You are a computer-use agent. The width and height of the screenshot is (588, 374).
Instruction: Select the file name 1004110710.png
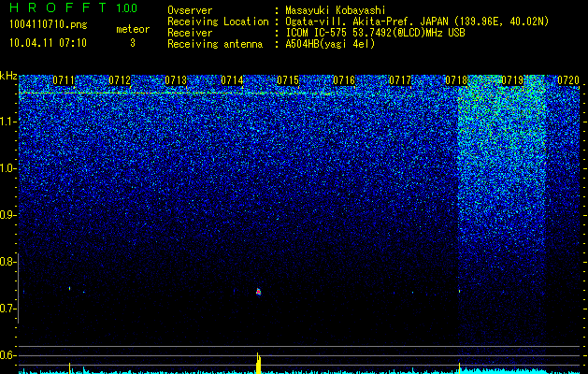coord(49,25)
